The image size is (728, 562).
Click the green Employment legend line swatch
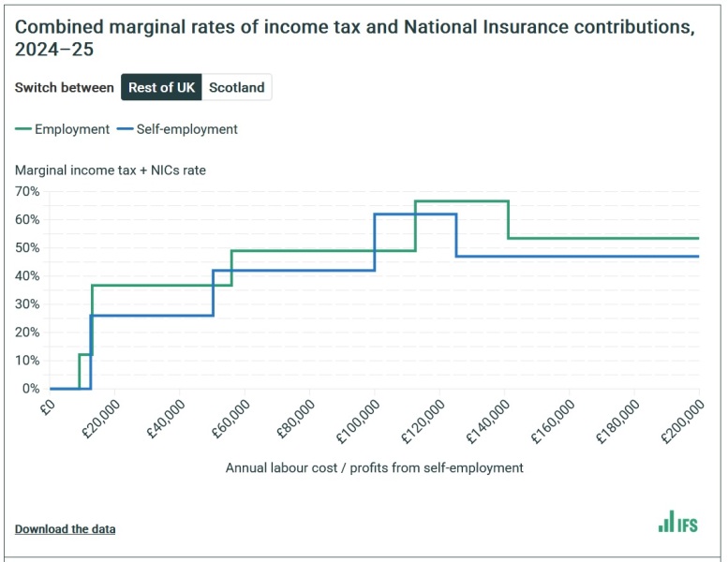pyautogui.click(x=23, y=129)
